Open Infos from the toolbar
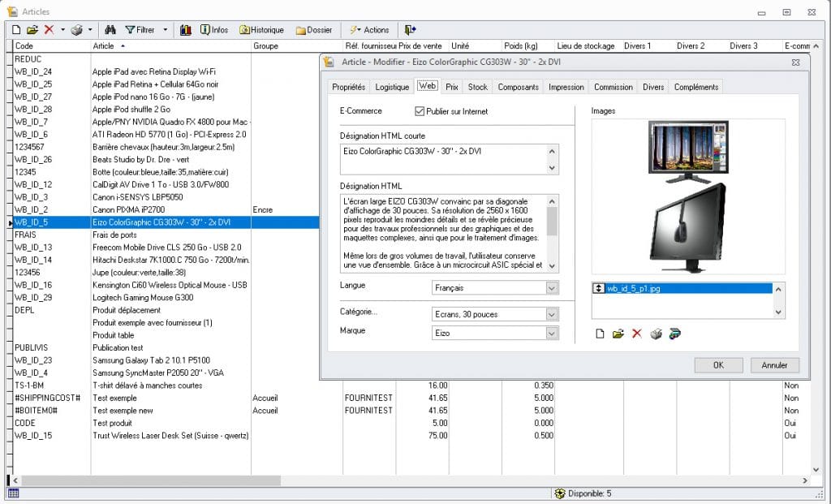The height and width of the screenshot is (504, 831). coord(214,30)
